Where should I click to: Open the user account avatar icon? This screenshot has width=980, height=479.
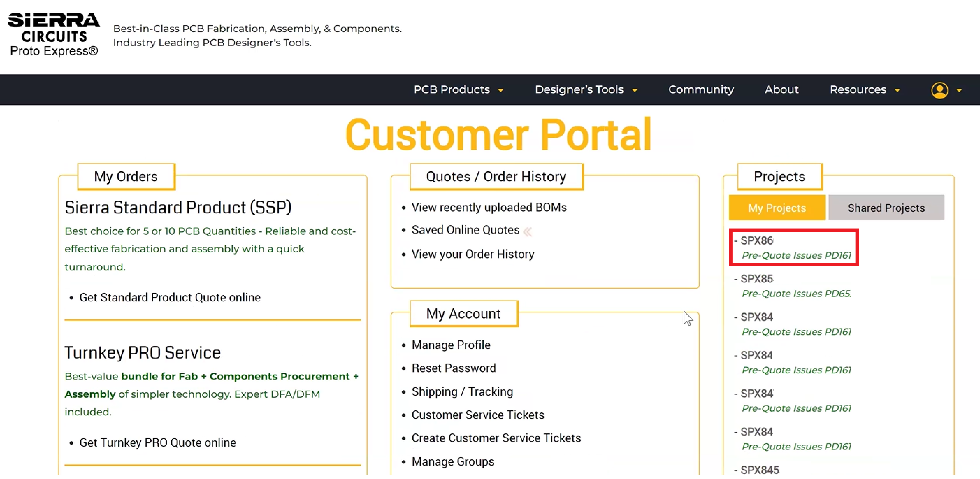(x=940, y=91)
